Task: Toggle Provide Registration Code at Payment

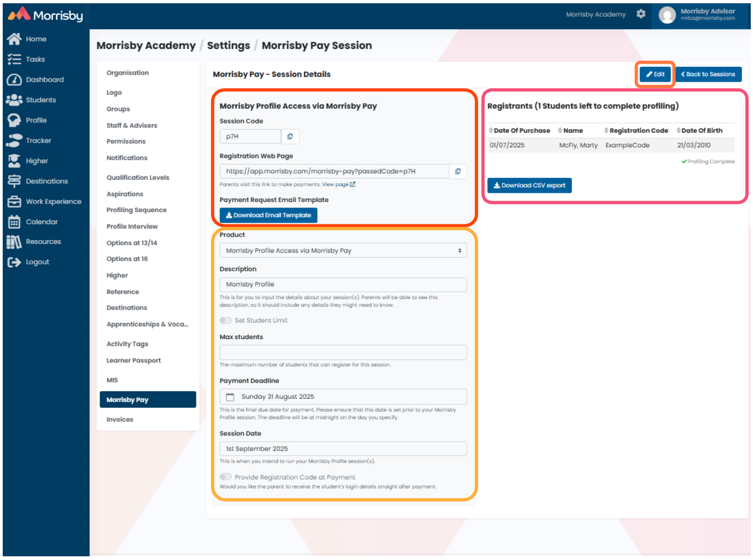Action: 226,477
